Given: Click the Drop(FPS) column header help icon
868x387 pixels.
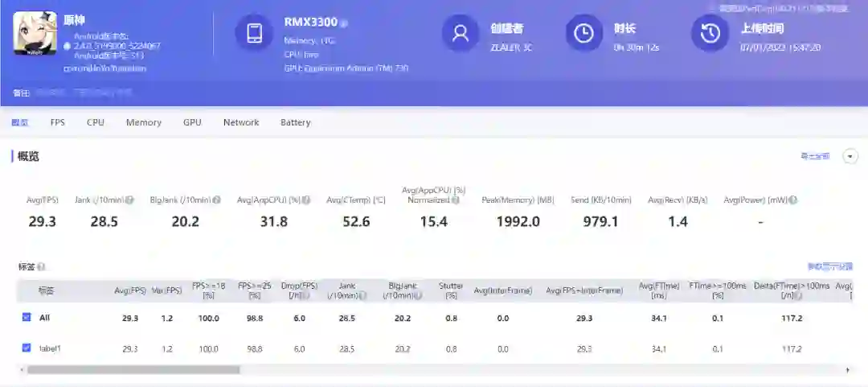Looking at the screenshot, I should click(x=305, y=296).
